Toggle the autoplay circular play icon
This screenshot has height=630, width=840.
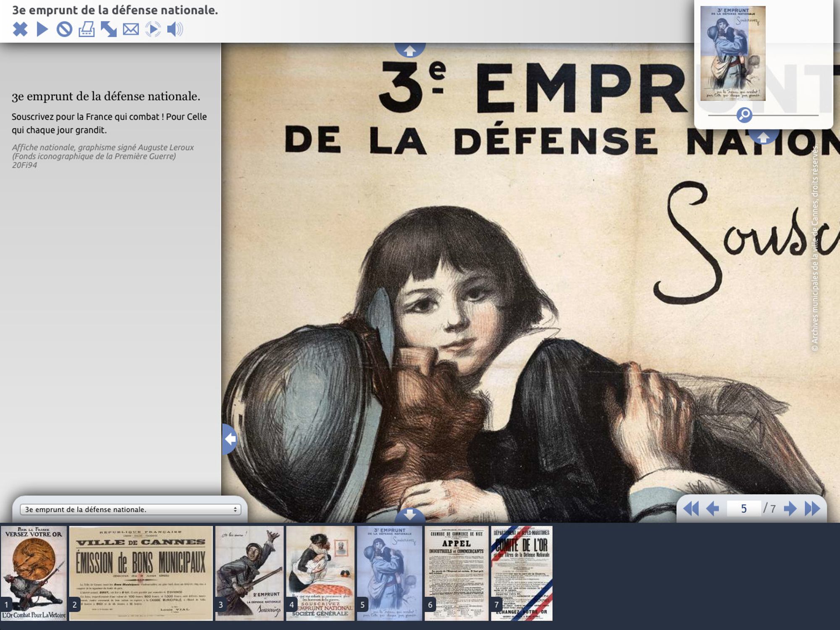click(x=153, y=29)
